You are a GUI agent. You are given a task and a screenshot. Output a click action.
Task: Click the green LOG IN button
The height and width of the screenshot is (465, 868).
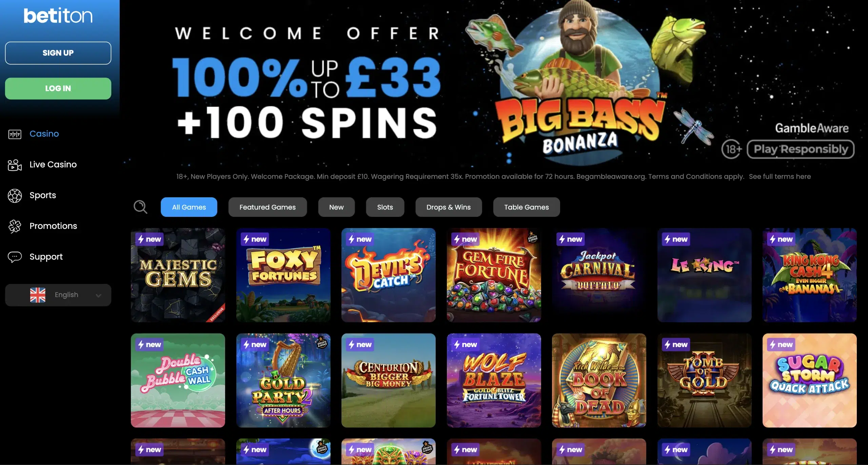click(58, 88)
